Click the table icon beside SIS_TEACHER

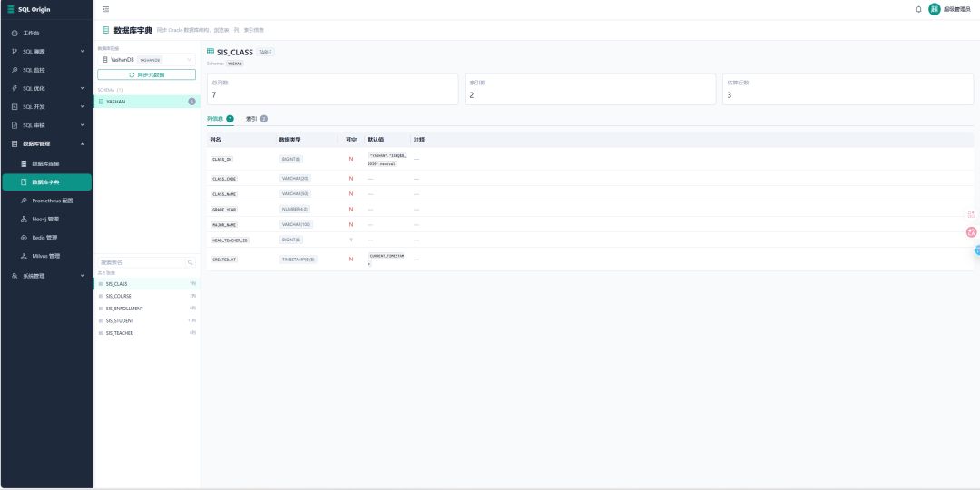click(x=102, y=333)
